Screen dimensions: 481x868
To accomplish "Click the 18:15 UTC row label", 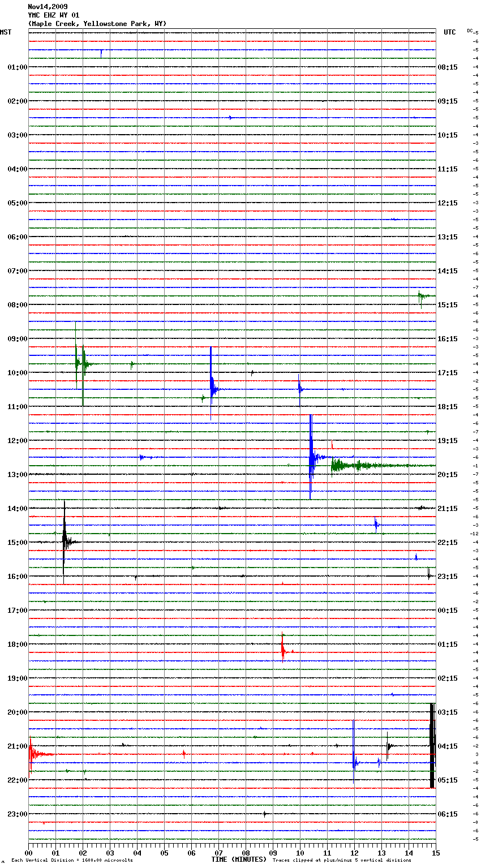I will 448,407.
